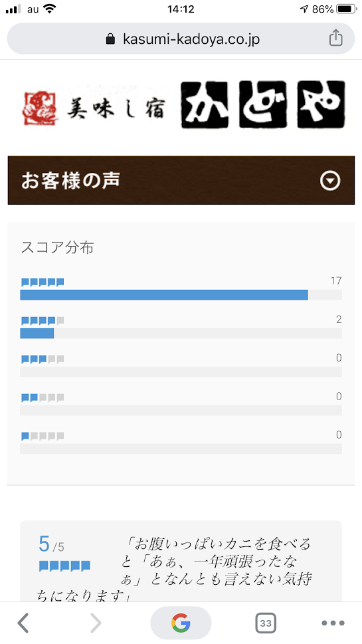
Task: Select the four-star score bar with 2
Action: 181,334
